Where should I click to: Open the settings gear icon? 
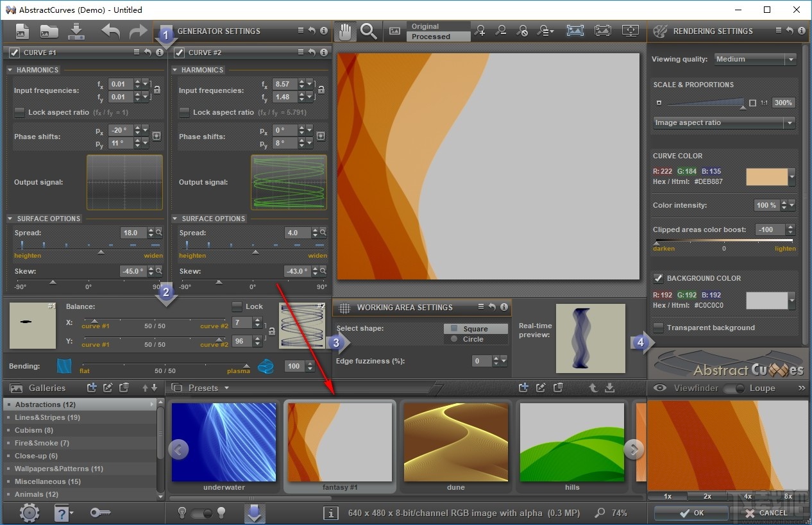30,513
